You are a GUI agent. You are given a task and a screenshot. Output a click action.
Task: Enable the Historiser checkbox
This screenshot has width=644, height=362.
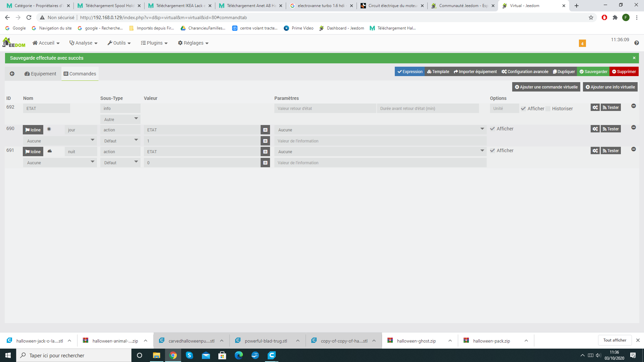(548, 109)
